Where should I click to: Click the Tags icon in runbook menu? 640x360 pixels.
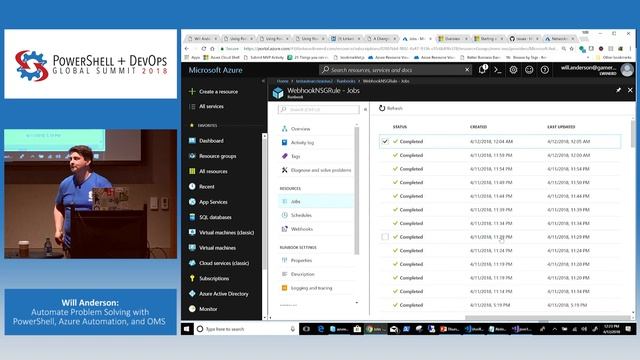[x=284, y=156]
